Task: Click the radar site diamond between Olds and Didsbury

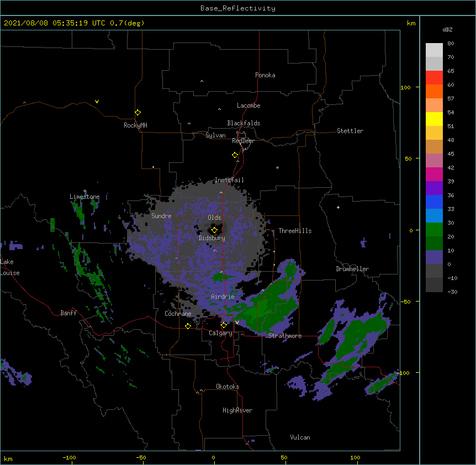Action: coord(214,230)
